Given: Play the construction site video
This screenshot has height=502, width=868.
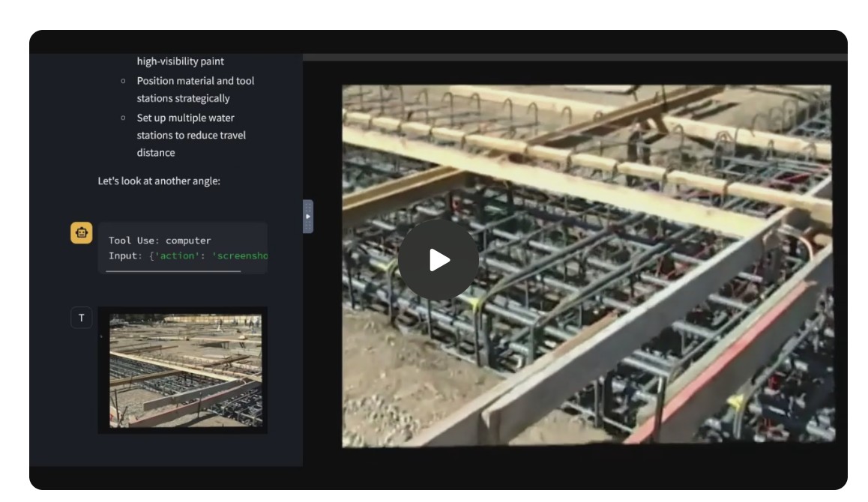Looking at the screenshot, I should coord(438,260).
